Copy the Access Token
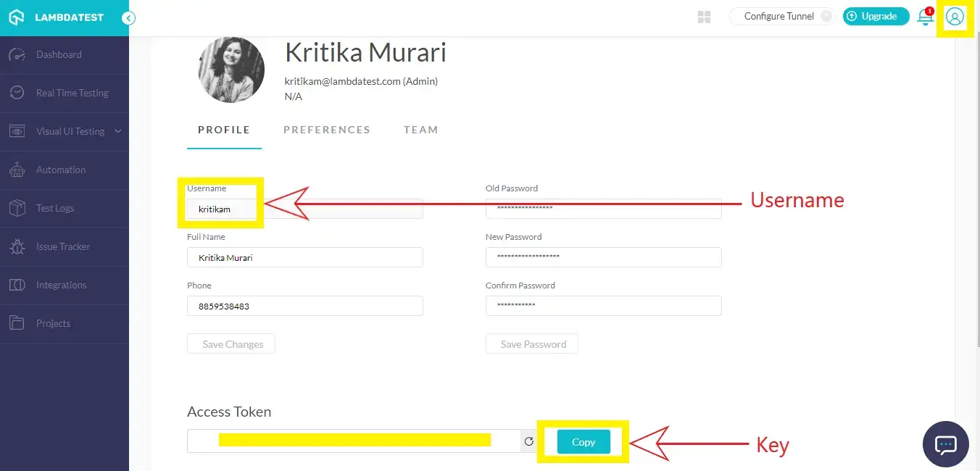The width and height of the screenshot is (980, 471). pyautogui.click(x=584, y=441)
